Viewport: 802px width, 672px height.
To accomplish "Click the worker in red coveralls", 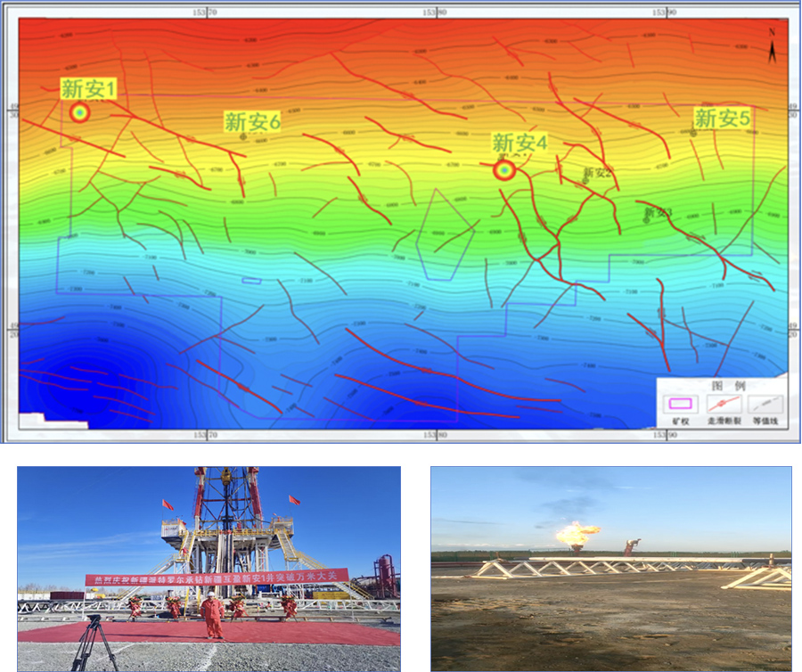I will (x=212, y=615).
